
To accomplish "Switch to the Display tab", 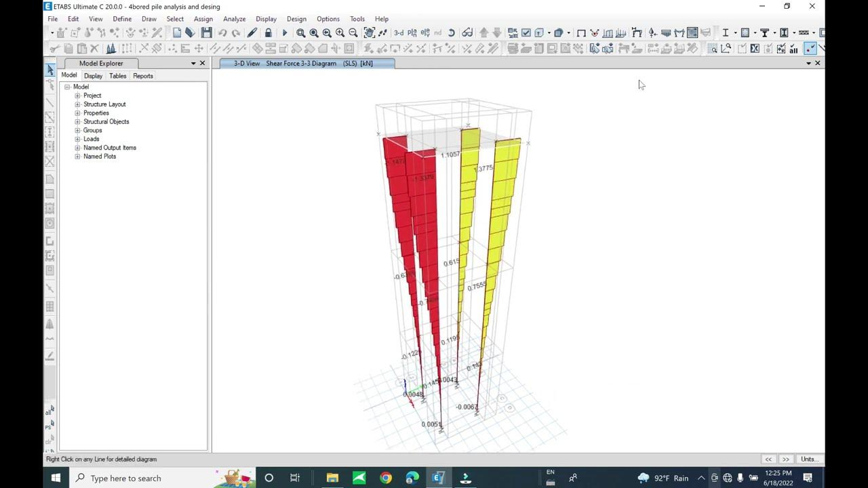I will tap(93, 76).
